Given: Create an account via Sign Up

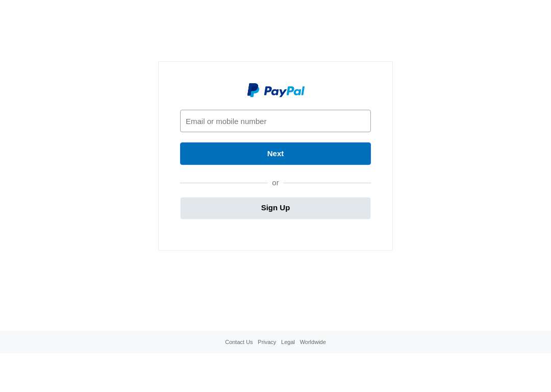Looking at the screenshot, I should [275, 208].
